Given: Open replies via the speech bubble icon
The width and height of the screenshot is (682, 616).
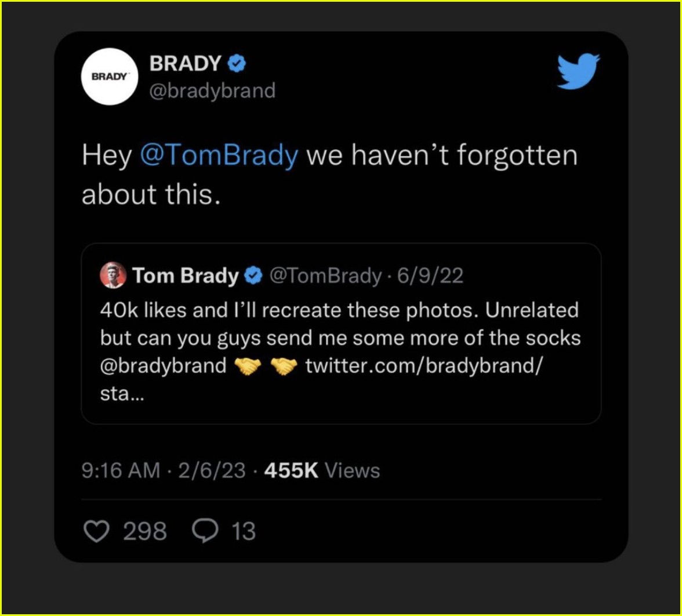Looking at the screenshot, I should (204, 530).
